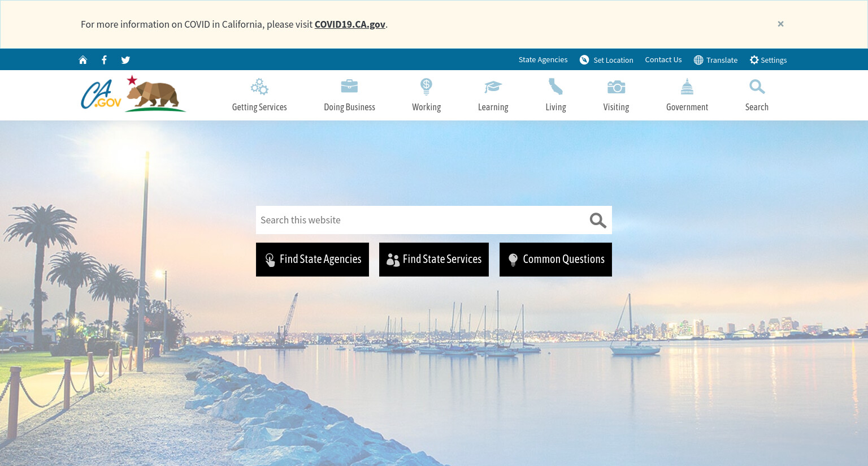Click the Government capitol dome icon
The width and height of the screenshot is (868, 466).
(x=687, y=87)
